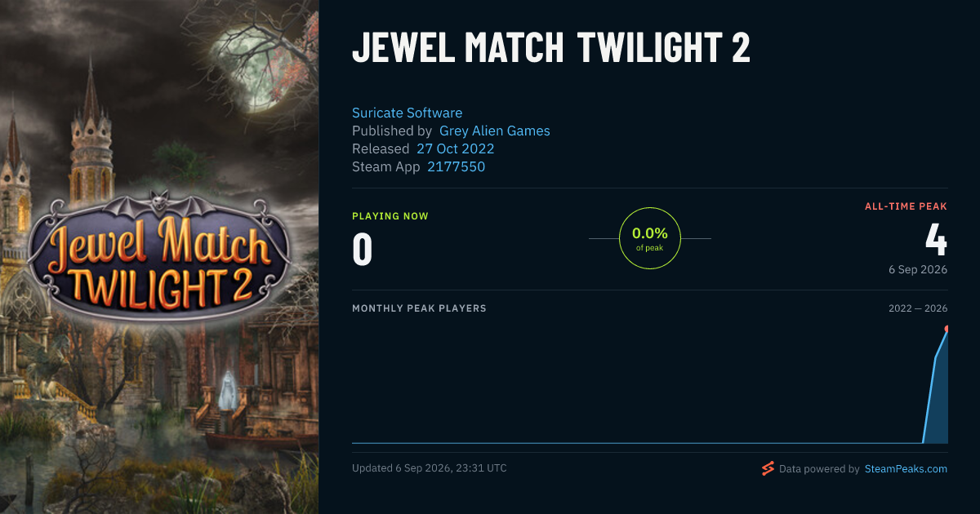
Task: Click the Monthly Peak Players label
Action: pyautogui.click(x=419, y=308)
